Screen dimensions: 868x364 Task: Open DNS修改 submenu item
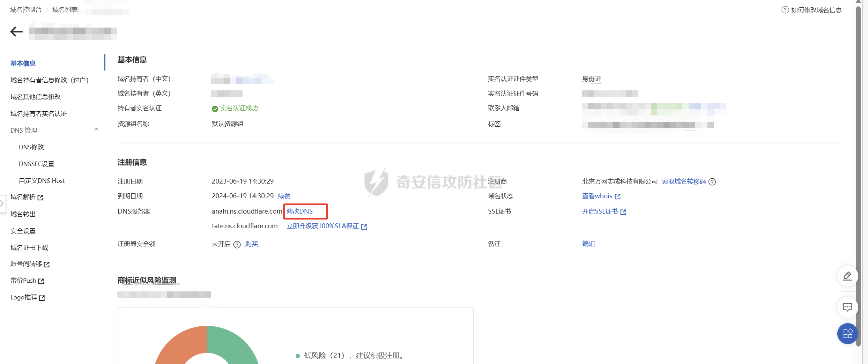coord(31,147)
